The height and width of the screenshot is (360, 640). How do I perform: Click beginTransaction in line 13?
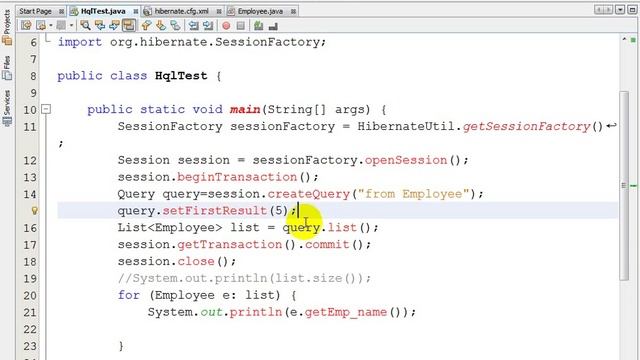(x=237, y=177)
